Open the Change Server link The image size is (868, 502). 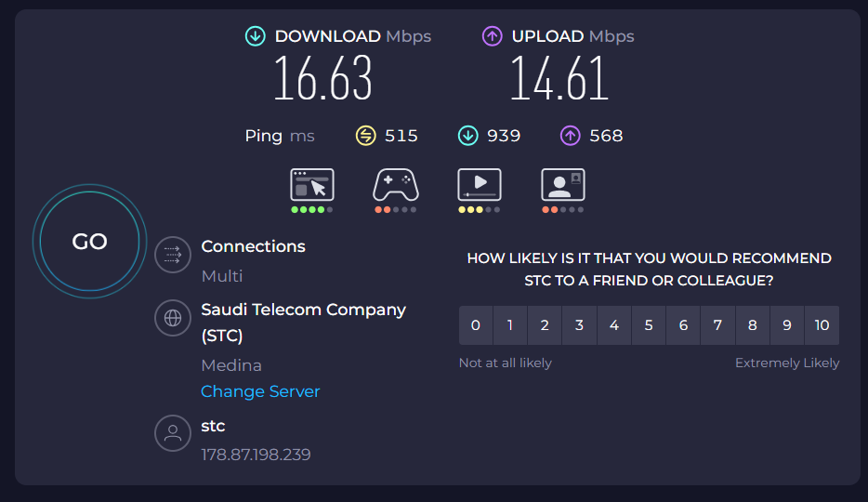[x=260, y=391]
